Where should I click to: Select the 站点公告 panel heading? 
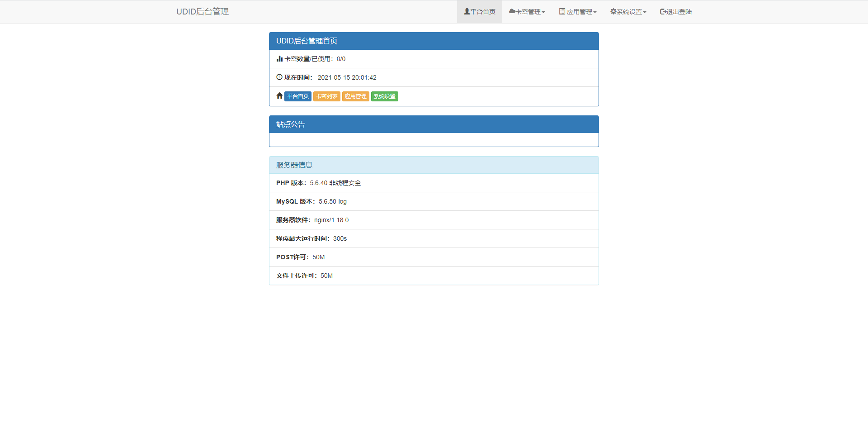[x=434, y=124]
